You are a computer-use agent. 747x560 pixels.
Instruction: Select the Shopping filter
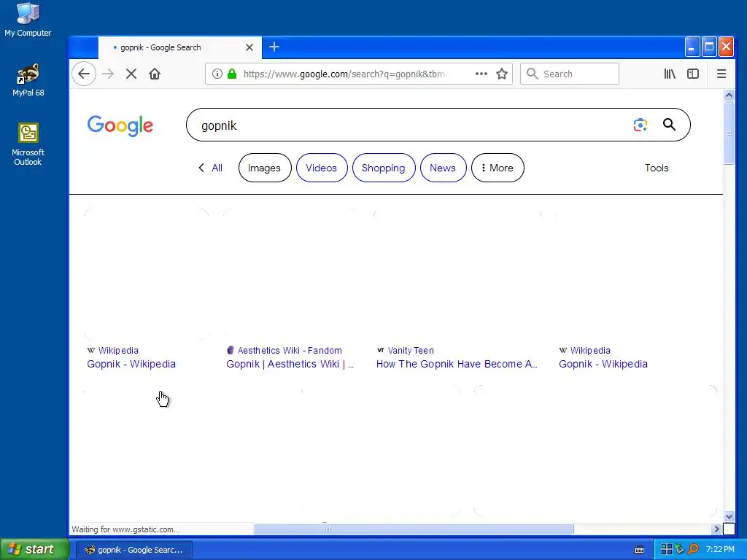click(384, 168)
